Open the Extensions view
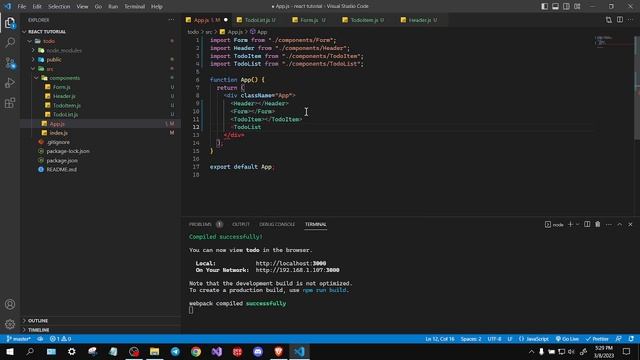The height and width of the screenshot is (360, 640). (10, 103)
